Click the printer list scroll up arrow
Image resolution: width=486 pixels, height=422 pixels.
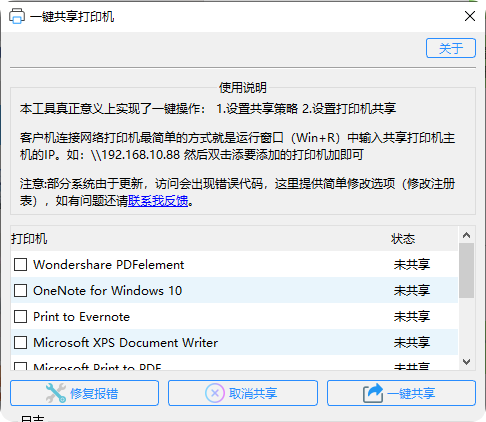[x=467, y=235]
